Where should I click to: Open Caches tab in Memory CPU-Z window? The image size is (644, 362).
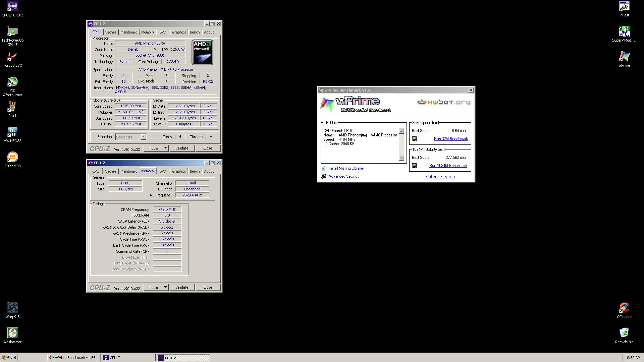[110, 171]
